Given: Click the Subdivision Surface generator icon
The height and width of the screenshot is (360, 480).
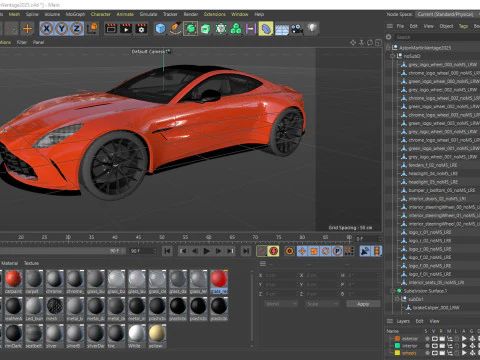Looking at the screenshot, I should click(190, 29).
